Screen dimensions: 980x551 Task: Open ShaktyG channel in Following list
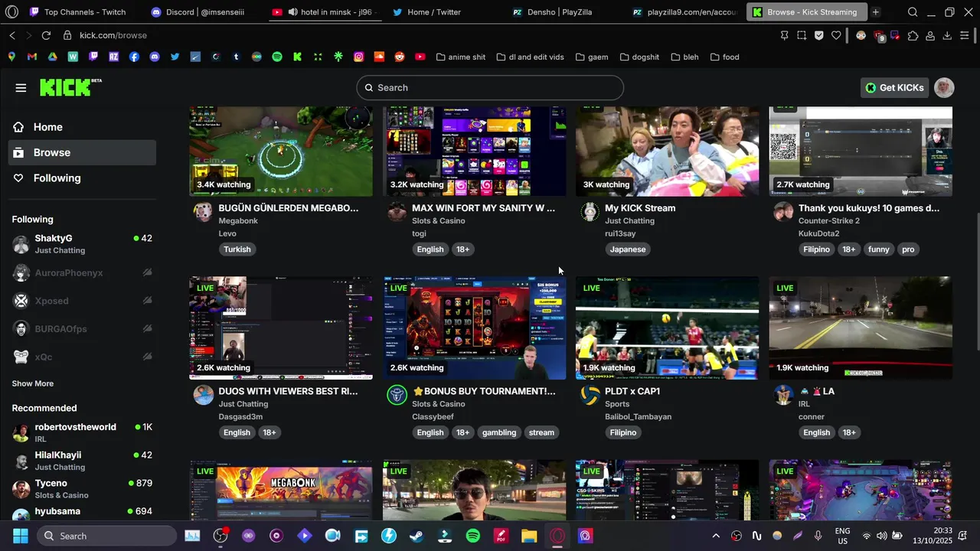pos(82,244)
